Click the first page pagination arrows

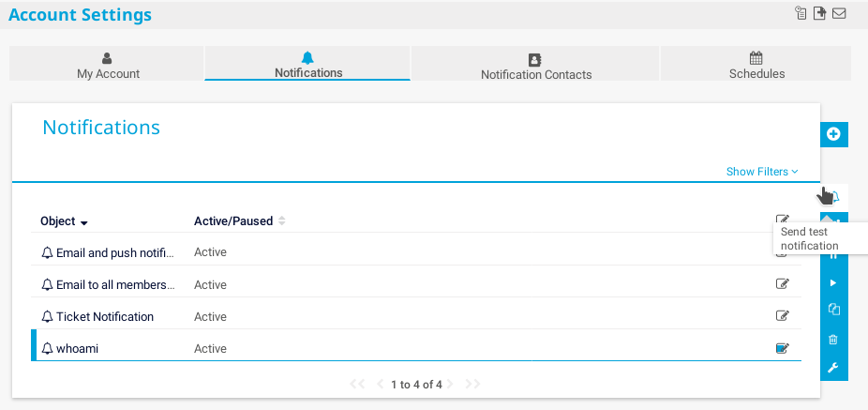pyautogui.click(x=356, y=385)
